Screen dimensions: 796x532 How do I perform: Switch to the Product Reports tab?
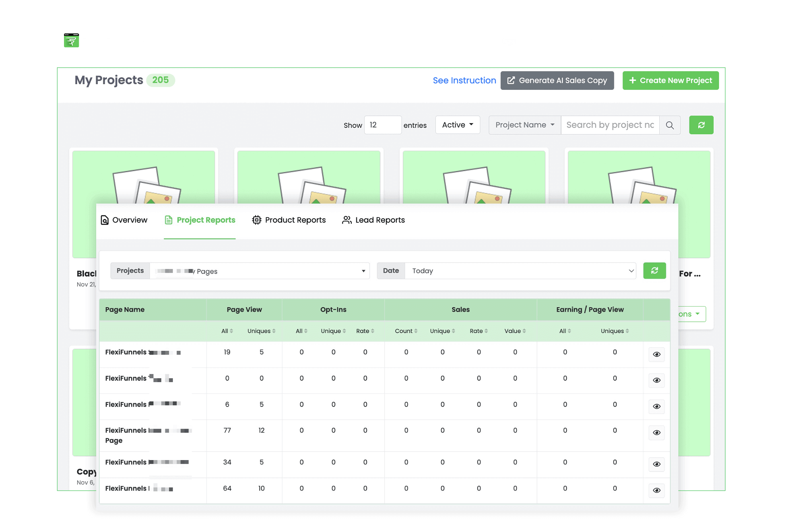pyautogui.click(x=289, y=220)
